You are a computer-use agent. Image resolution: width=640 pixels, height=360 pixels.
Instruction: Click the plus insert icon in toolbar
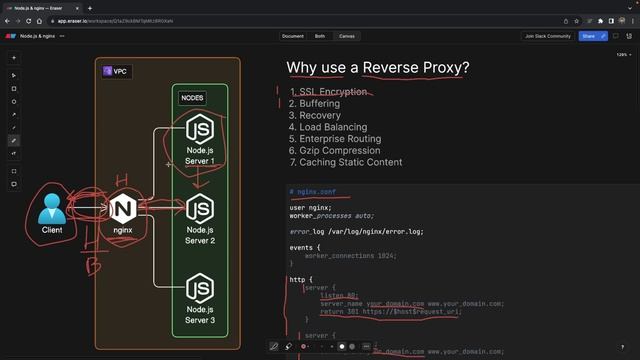pyautogui.click(x=14, y=58)
